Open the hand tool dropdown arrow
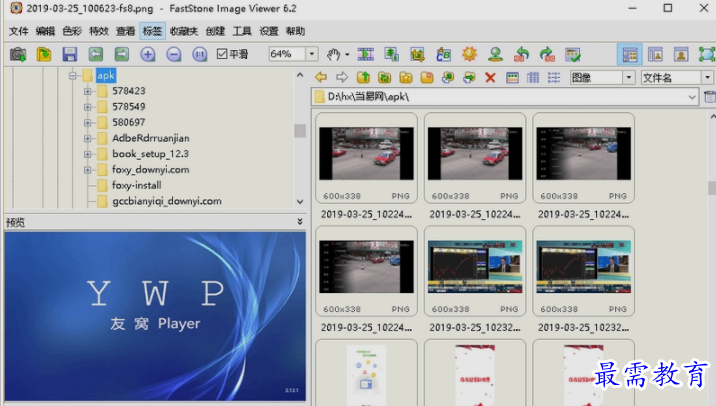This screenshot has height=406, width=716. [347, 54]
